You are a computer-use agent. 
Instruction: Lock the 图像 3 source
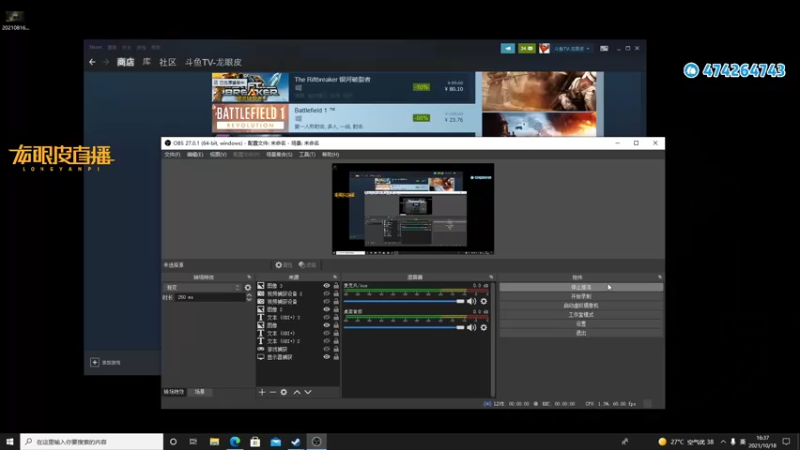[336, 286]
